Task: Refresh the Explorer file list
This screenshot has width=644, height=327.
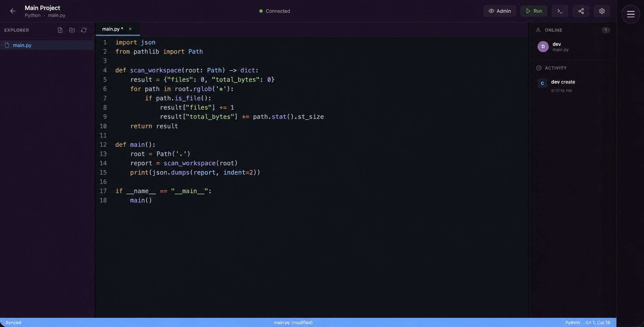Action: [x=84, y=30]
